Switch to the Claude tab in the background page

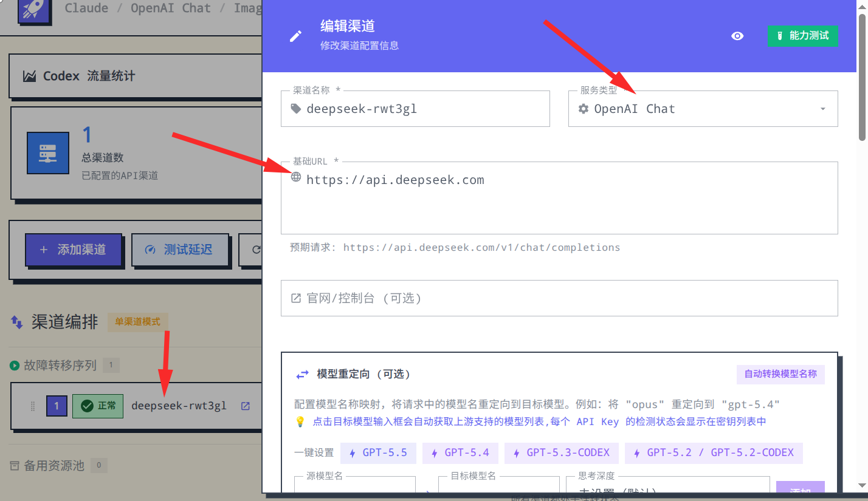click(x=86, y=9)
